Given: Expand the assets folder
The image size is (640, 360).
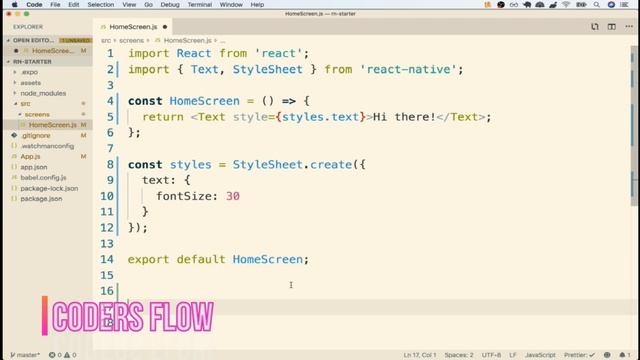Looking at the screenshot, I should click(31, 83).
